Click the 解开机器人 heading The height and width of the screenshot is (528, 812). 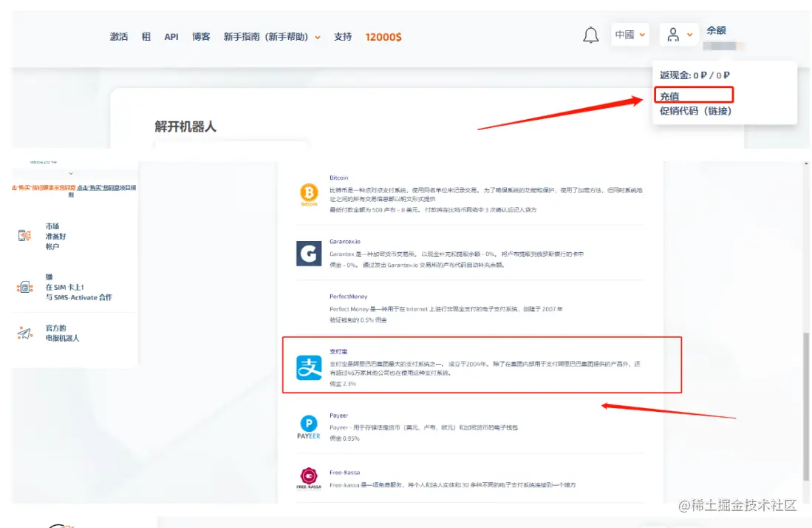[x=185, y=126]
